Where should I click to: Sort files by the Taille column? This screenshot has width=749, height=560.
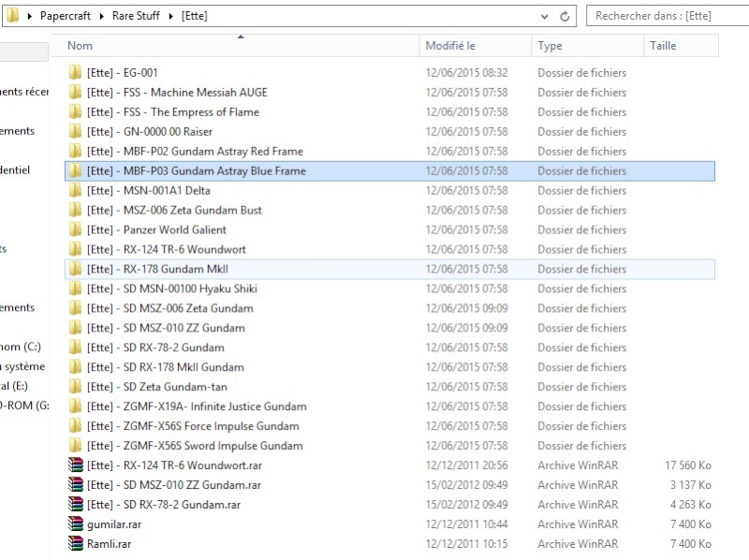click(681, 45)
